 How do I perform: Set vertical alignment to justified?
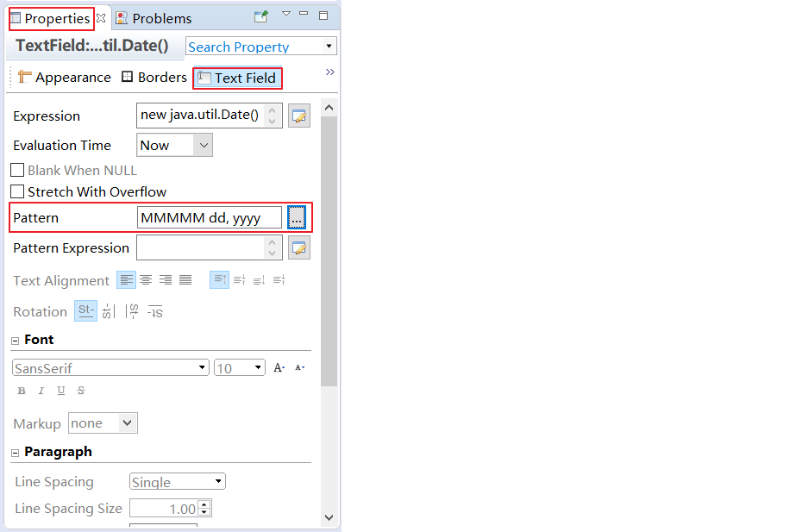(279, 279)
